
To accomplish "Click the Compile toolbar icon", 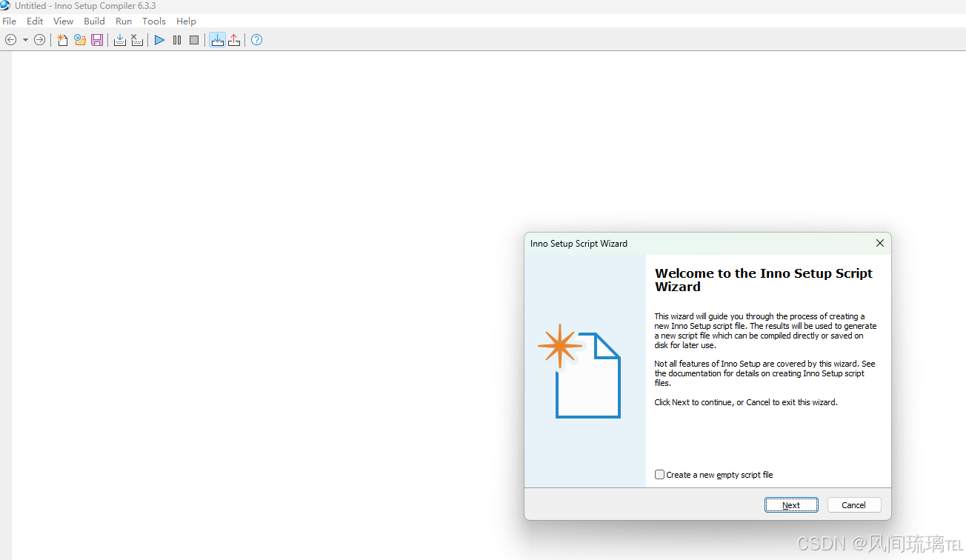I will coord(120,40).
